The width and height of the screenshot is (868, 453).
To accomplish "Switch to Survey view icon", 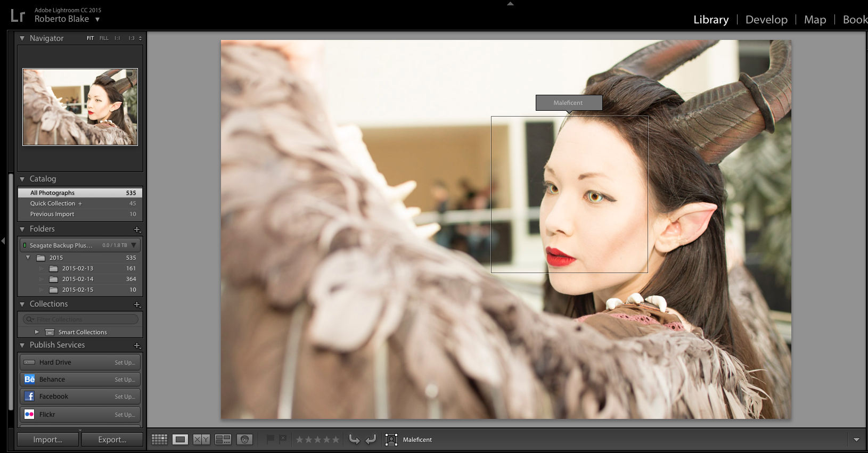I will 223,439.
